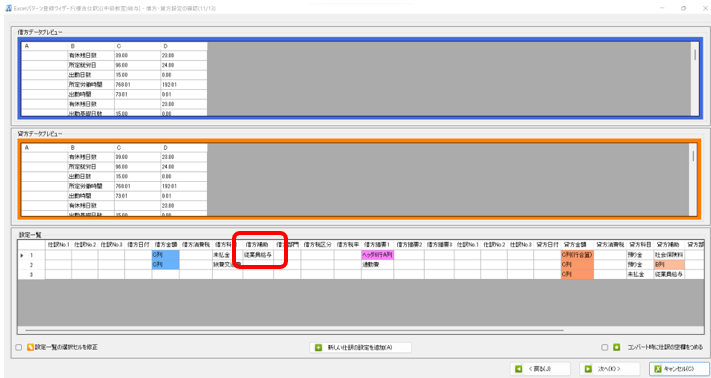Screen dimensions: 711x378
Task: Click the horizontal scrollbar under 設定一覧 grid
Action: click(295, 330)
